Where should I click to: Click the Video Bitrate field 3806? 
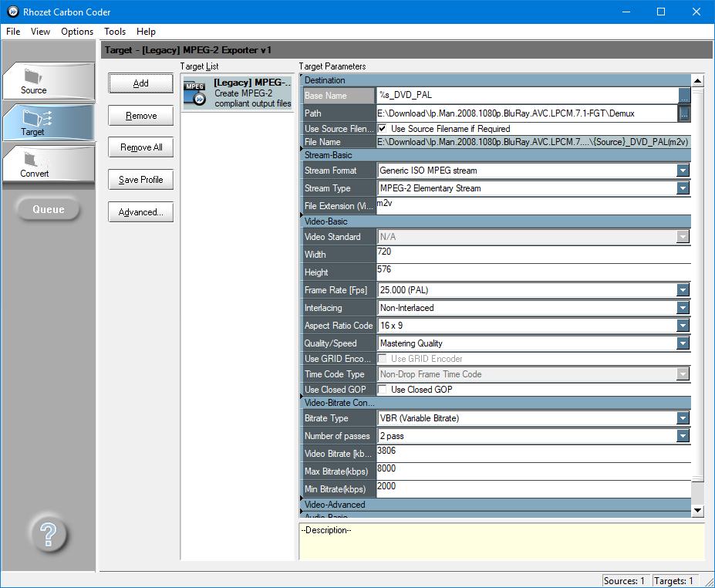point(534,454)
